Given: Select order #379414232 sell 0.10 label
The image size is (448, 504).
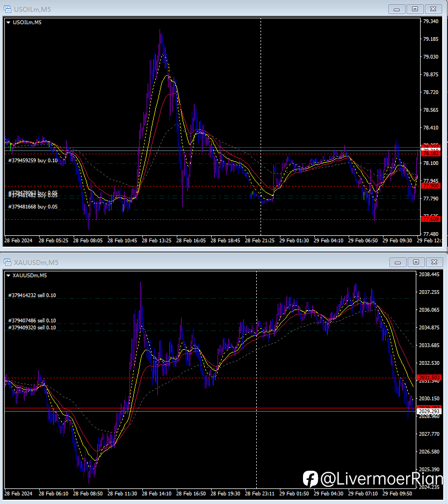Looking at the screenshot, I should 32,296.
